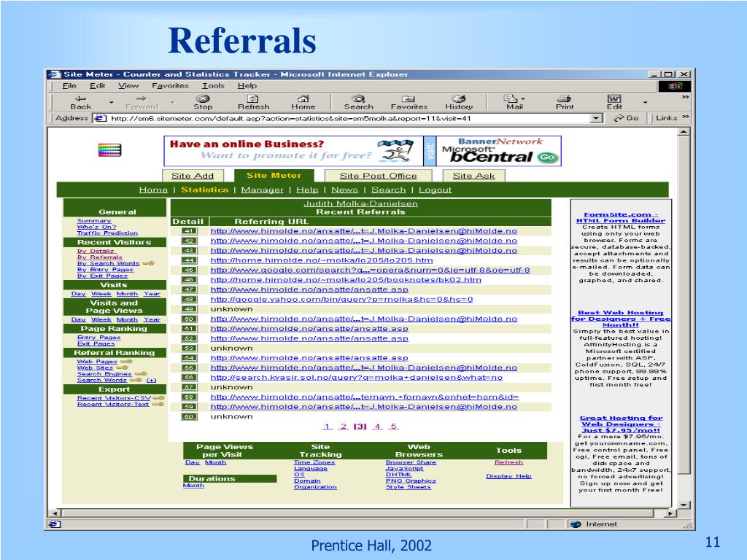The height and width of the screenshot is (560, 747).
Task: Click the horizontal scrollbar left arrow
Action: point(55,513)
